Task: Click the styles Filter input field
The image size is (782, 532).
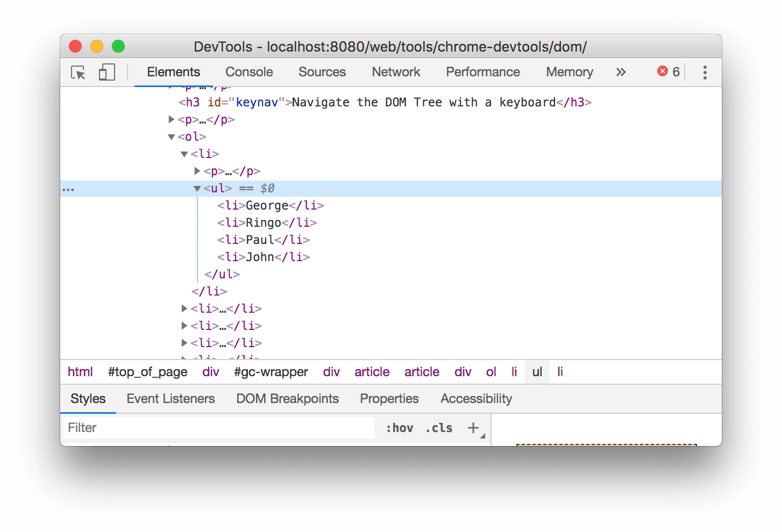Action: [x=215, y=427]
